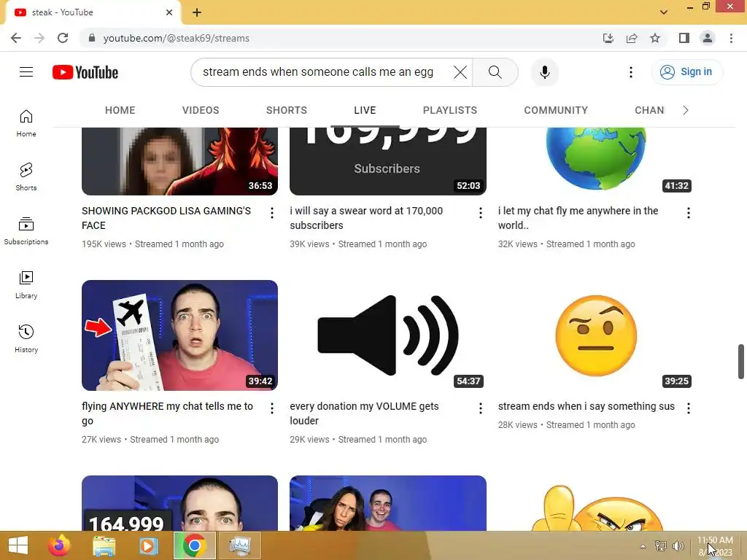Open Library in the sidebar
This screenshot has width=747, height=560.
click(26, 285)
